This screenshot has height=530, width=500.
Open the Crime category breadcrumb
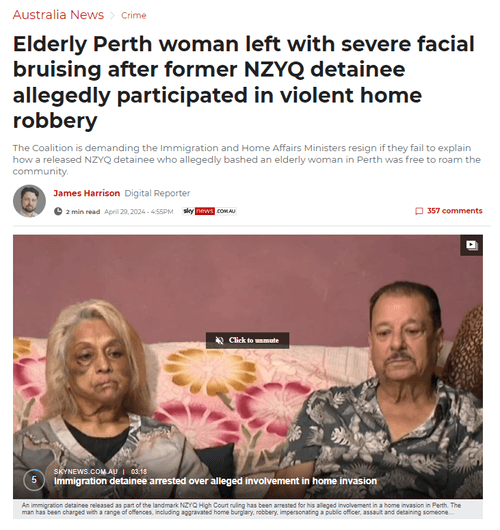point(134,16)
